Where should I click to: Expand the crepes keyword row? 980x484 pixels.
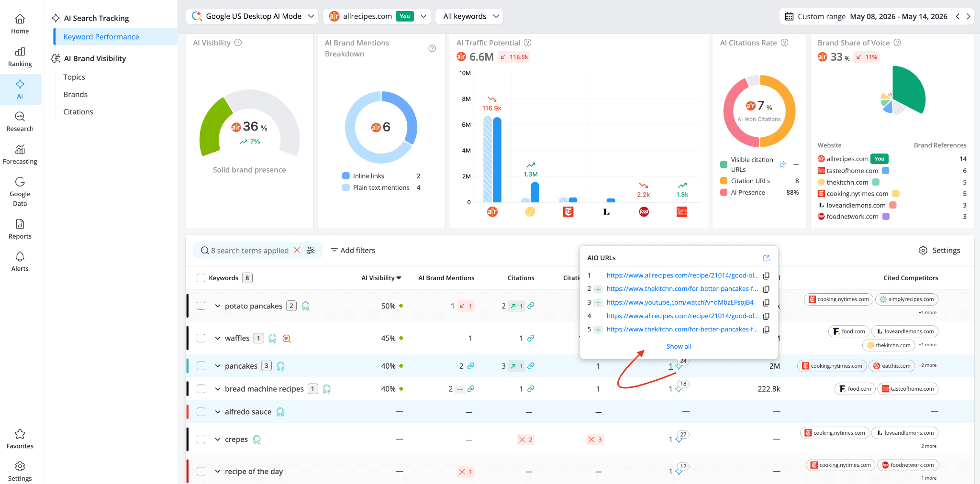218,439
